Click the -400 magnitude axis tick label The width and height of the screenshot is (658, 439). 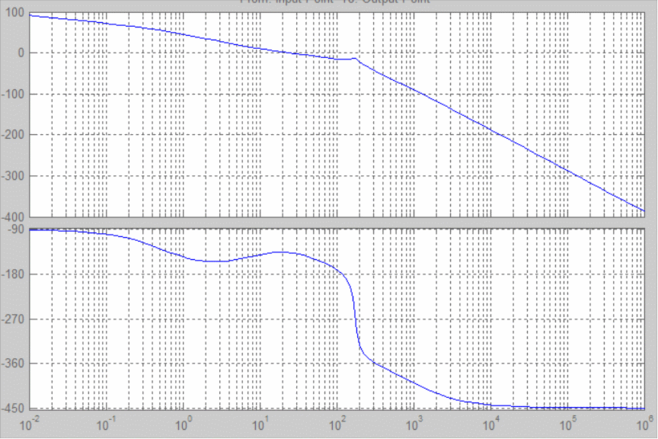click(13, 217)
